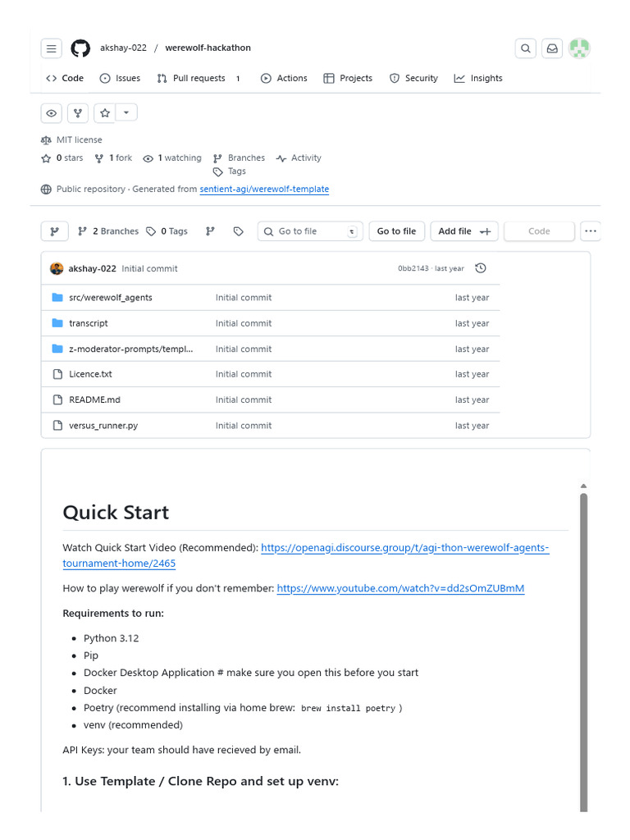The height and width of the screenshot is (840, 630).
Task: Click the user avatar at top right
Action: tap(579, 48)
